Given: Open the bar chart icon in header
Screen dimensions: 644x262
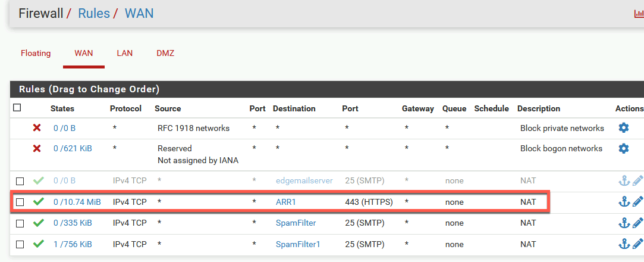Looking at the screenshot, I should 639,14.
